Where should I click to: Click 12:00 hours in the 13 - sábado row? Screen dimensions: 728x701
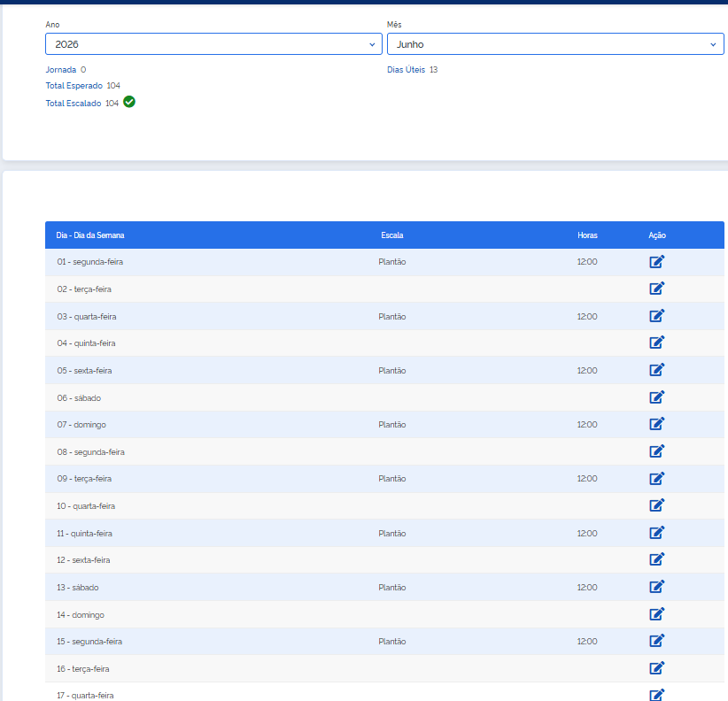coord(587,588)
